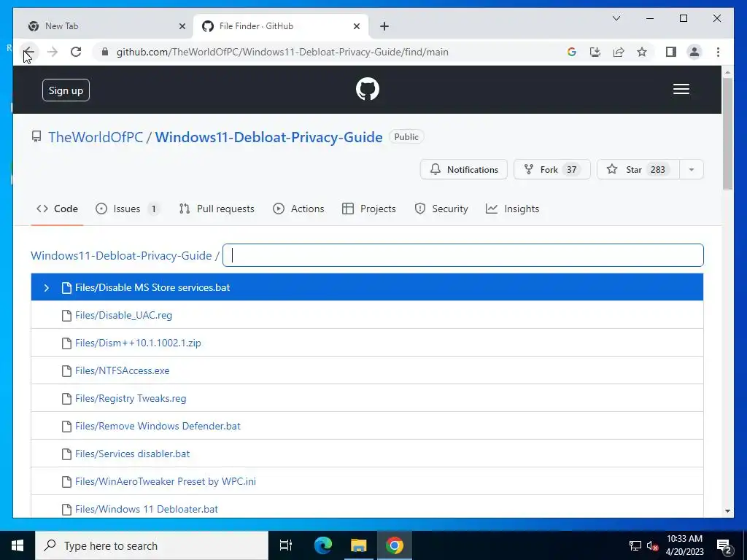747x560 pixels.
Task: Open TheWorldOfPC owner link
Action: (96, 137)
